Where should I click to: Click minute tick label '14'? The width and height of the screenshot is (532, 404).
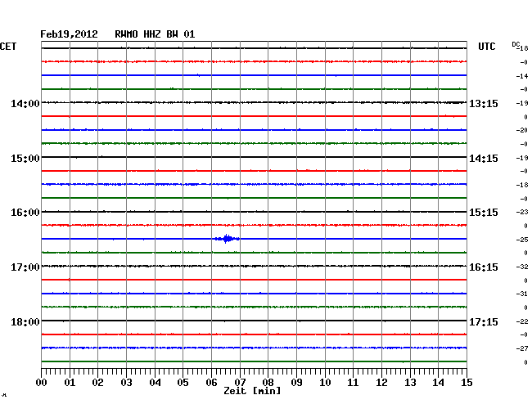pos(439,383)
